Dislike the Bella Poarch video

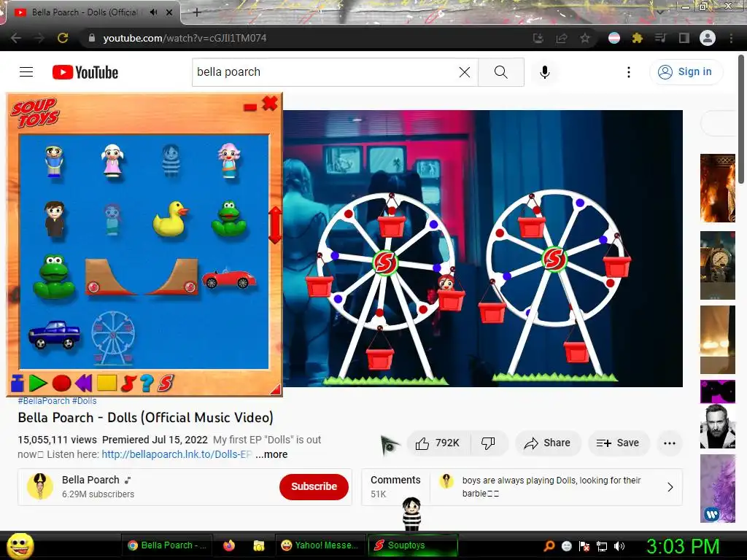tap(489, 443)
